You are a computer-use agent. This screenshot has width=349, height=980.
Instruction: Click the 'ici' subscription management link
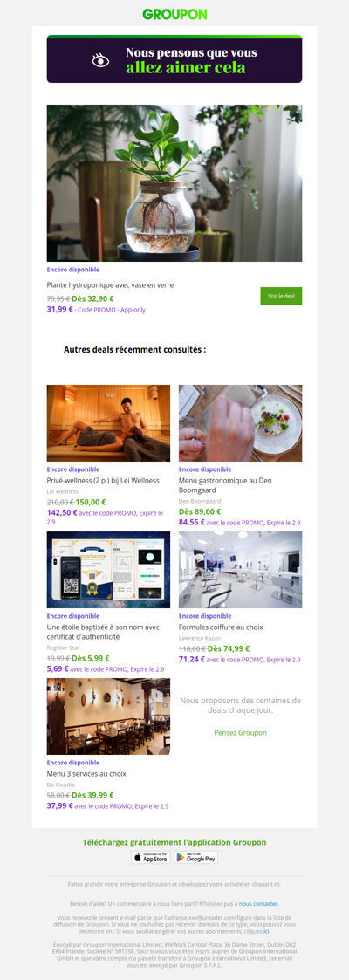pos(267,931)
